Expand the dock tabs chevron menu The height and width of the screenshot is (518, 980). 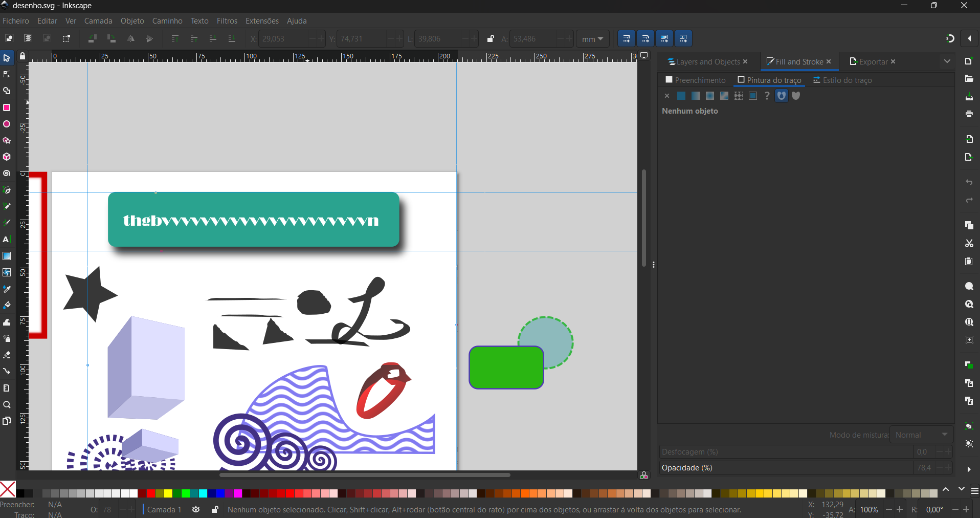coord(947,61)
